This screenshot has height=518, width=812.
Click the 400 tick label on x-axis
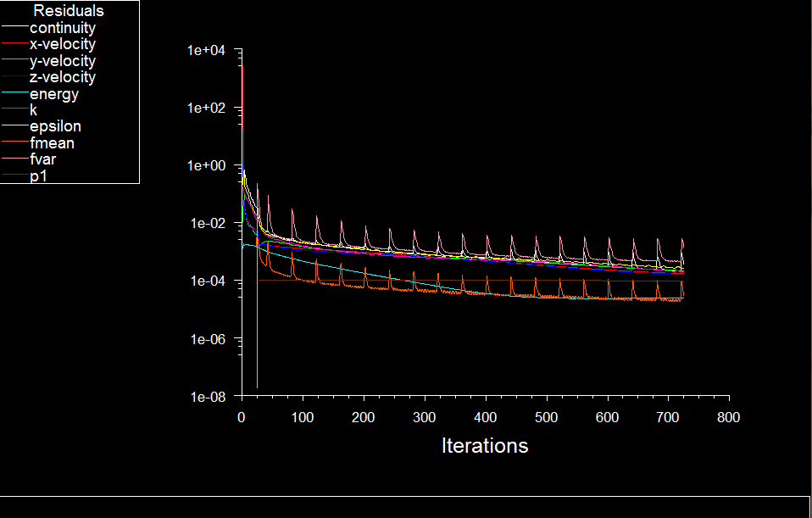pos(486,417)
